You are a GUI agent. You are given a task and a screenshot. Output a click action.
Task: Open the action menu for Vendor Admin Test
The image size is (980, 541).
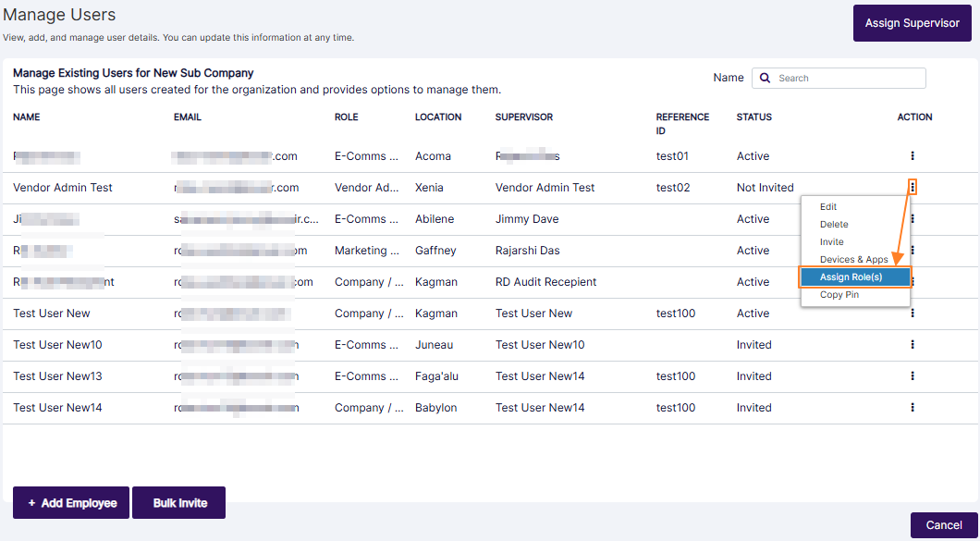tap(912, 187)
